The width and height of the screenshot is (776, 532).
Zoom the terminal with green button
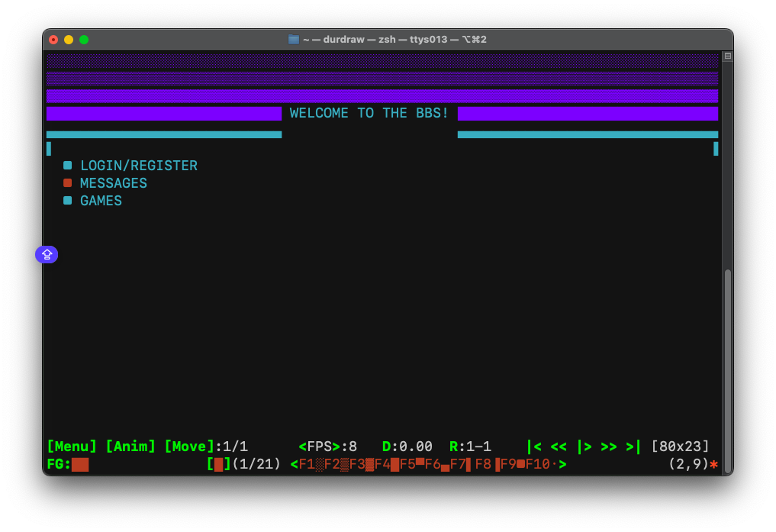pyautogui.click(x=84, y=40)
